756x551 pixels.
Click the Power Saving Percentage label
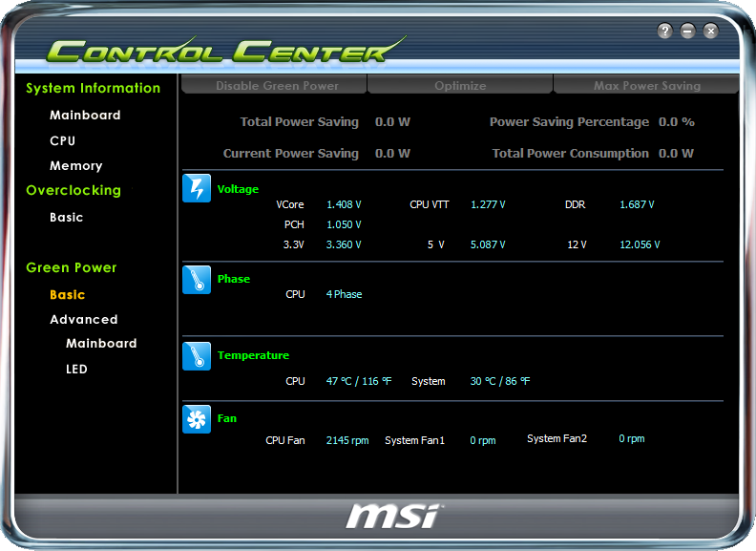click(x=570, y=121)
